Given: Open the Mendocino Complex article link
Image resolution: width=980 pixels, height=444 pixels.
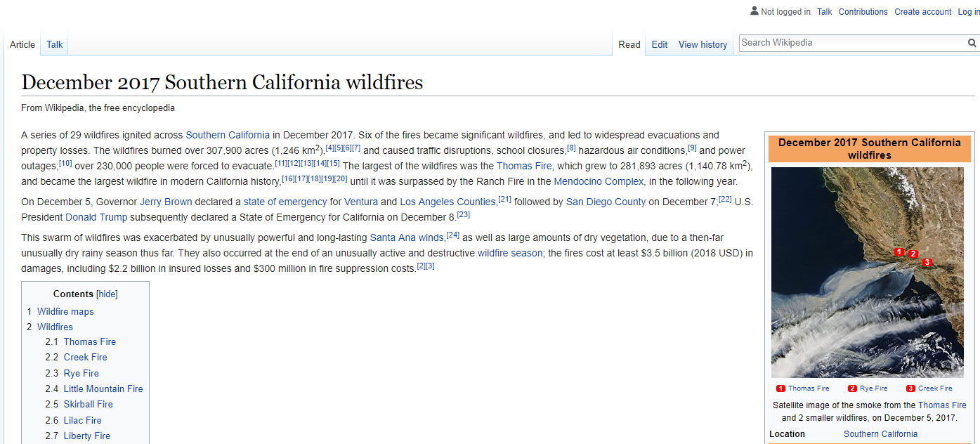Looking at the screenshot, I should 599,181.
